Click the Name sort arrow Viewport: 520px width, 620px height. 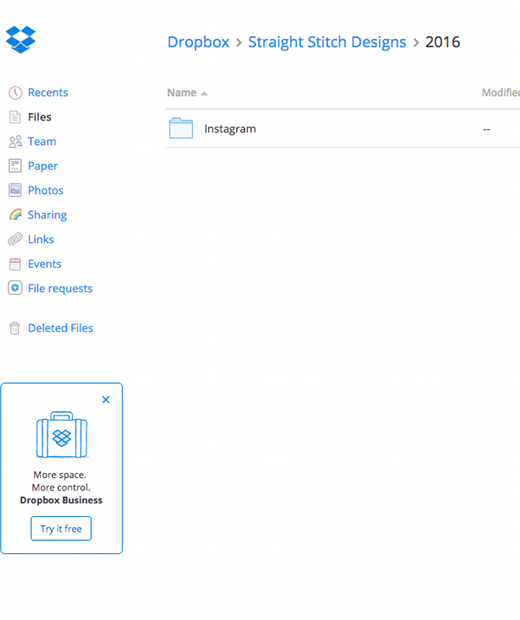point(204,94)
